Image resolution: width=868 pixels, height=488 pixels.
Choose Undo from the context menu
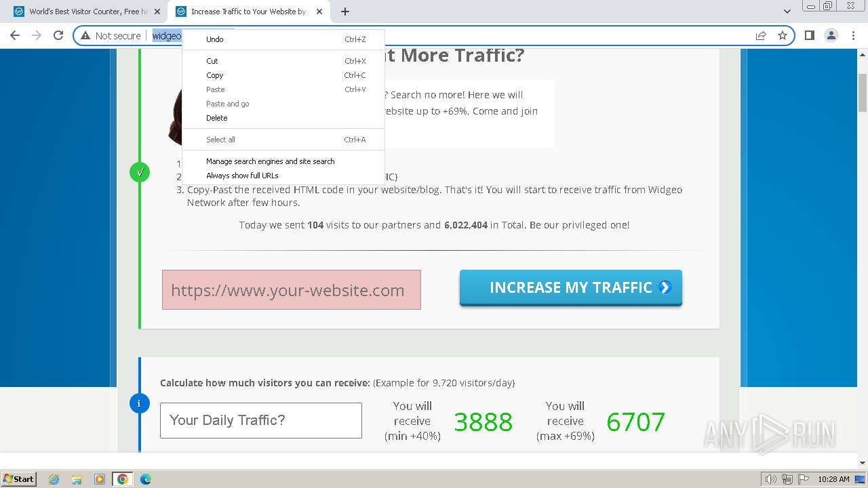[x=283, y=39]
